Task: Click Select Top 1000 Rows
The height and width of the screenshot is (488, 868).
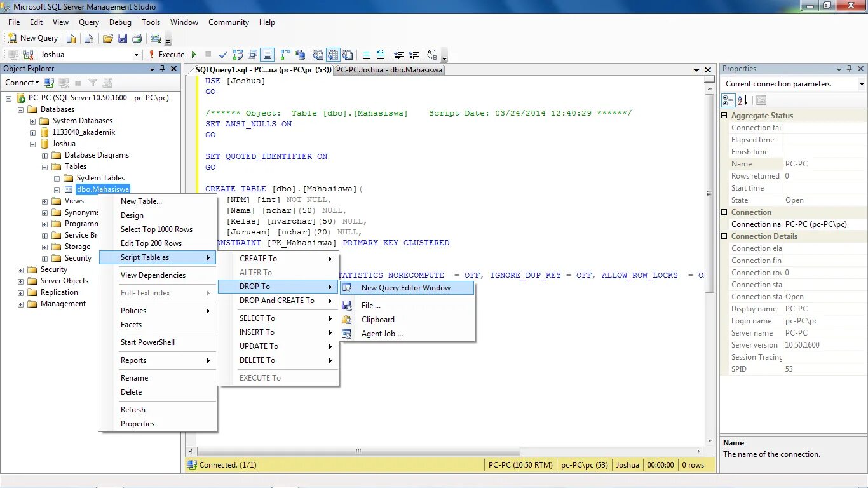Action: point(158,229)
